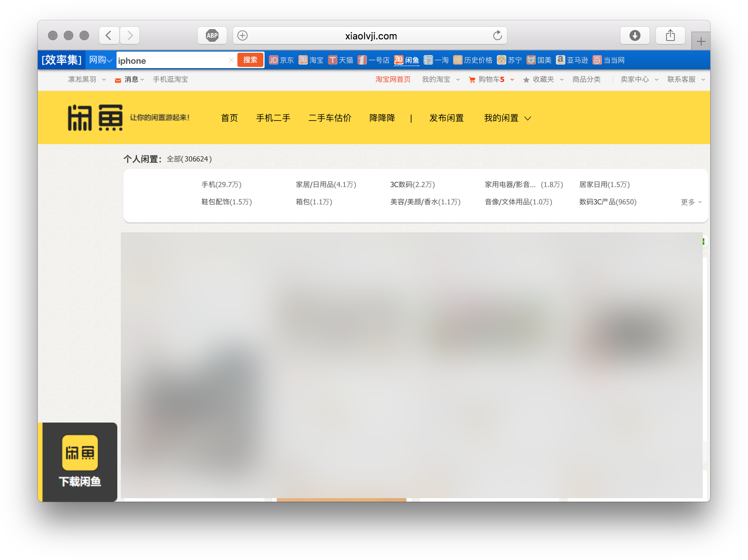Expand the 我的淘宝 dropdown
The width and height of the screenshot is (748, 560).
tap(441, 80)
